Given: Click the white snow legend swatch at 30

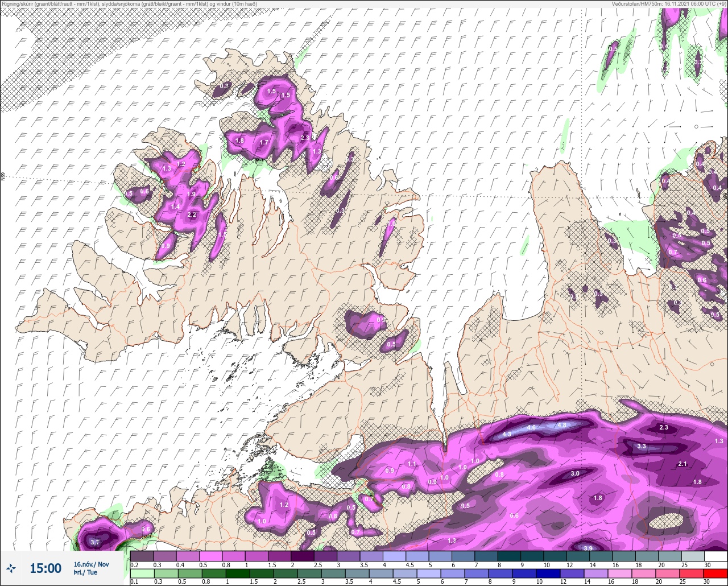Looking at the screenshot, I should coord(715,556).
